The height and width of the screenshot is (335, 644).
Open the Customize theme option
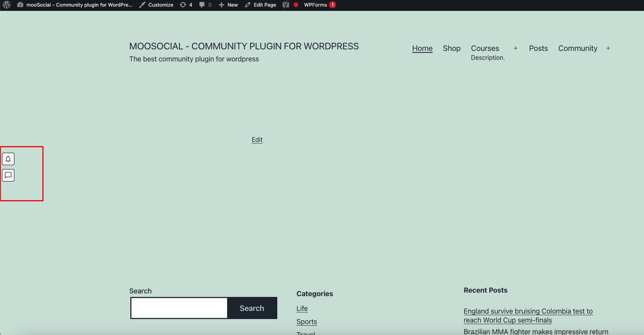coord(156,5)
